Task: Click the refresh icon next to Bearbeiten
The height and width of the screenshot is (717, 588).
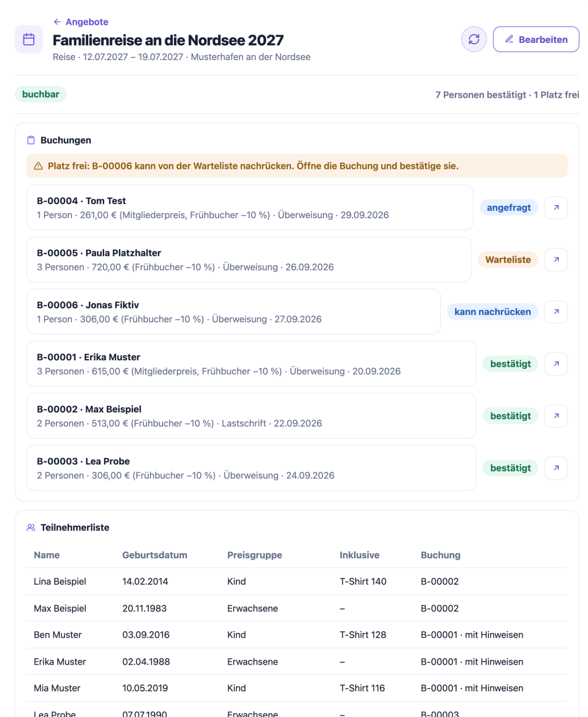Action: (x=474, y=40)
